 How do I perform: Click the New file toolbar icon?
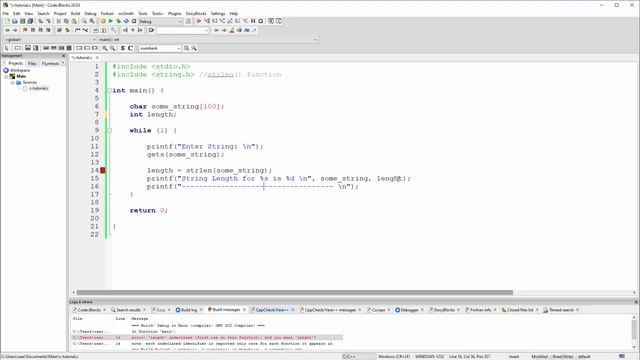click(7, 21)
